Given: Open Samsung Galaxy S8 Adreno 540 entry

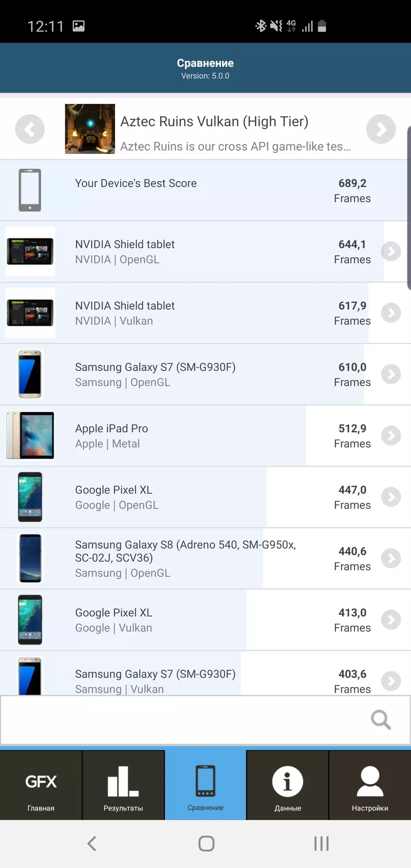Looking at the screenshot, I should coord(186,558).
